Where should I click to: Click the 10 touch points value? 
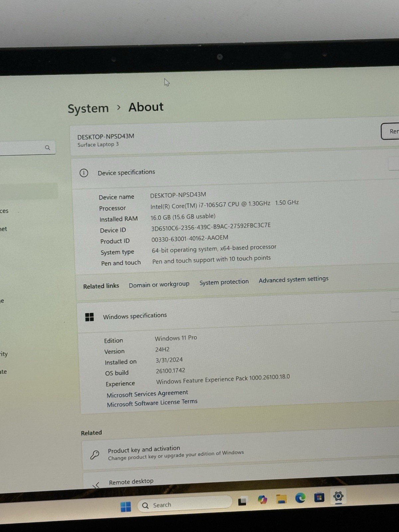tap(211, 260)
